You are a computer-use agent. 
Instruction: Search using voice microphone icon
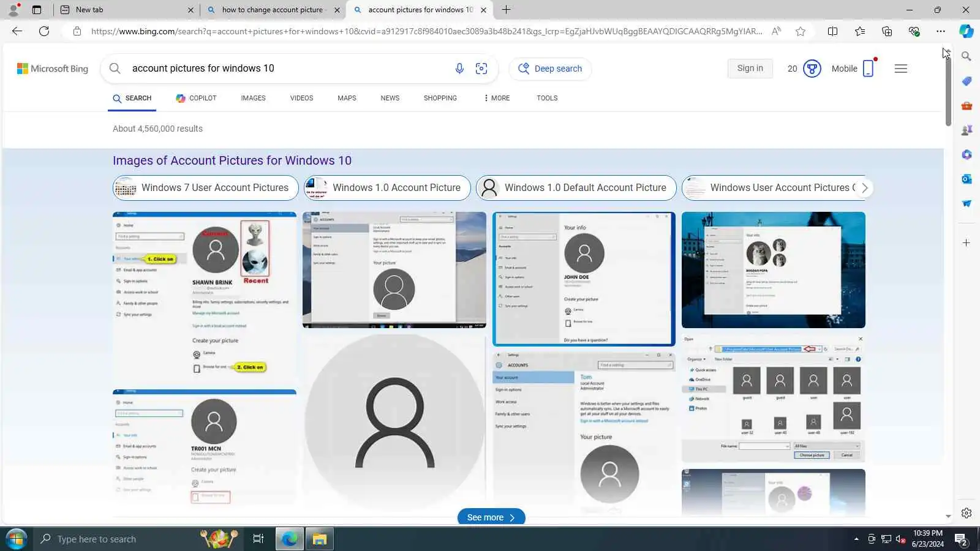pyautogui.click(x=459, y=69)
